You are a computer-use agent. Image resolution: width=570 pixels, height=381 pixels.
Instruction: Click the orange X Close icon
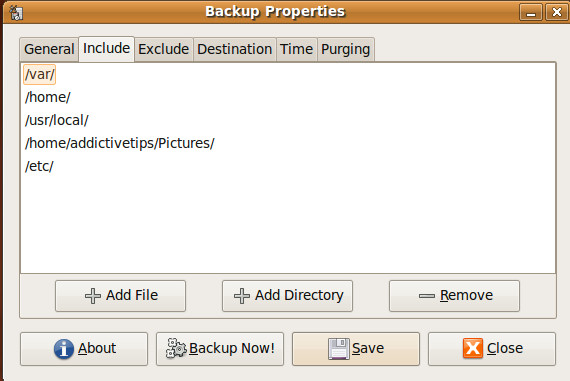[473, 348]
